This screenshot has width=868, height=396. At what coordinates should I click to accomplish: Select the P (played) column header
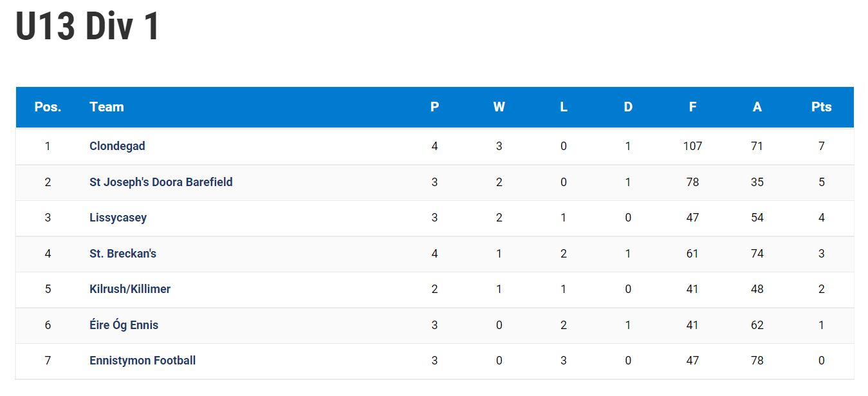435,107
